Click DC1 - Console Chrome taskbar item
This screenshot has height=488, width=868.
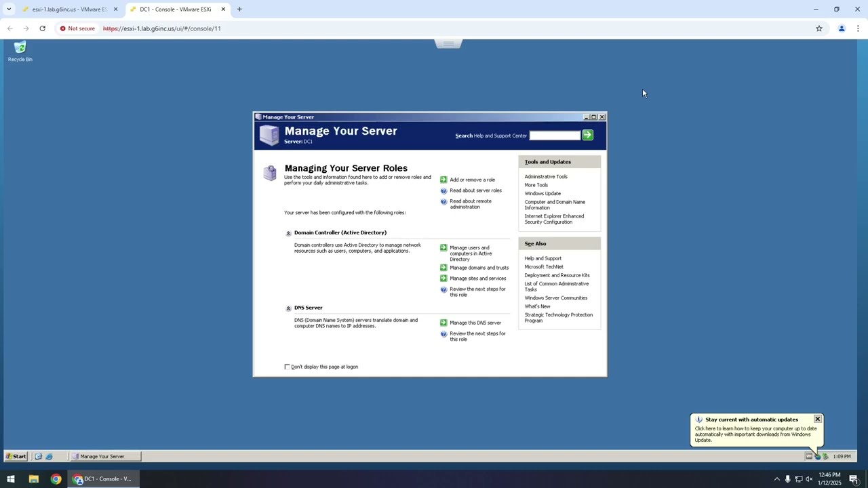pos(104,479)
